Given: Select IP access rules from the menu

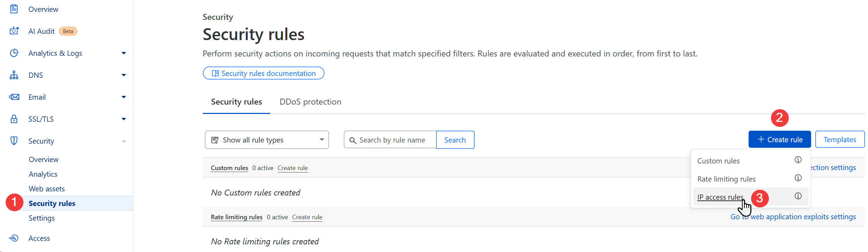Looking at the screenshot, I should pyautogui.click(x=720, y=197).
